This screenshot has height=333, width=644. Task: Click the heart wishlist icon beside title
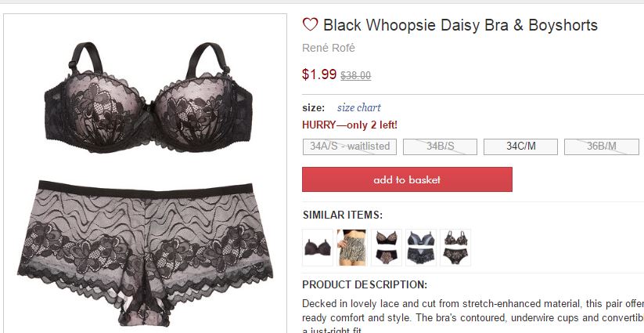click(310, 24)
